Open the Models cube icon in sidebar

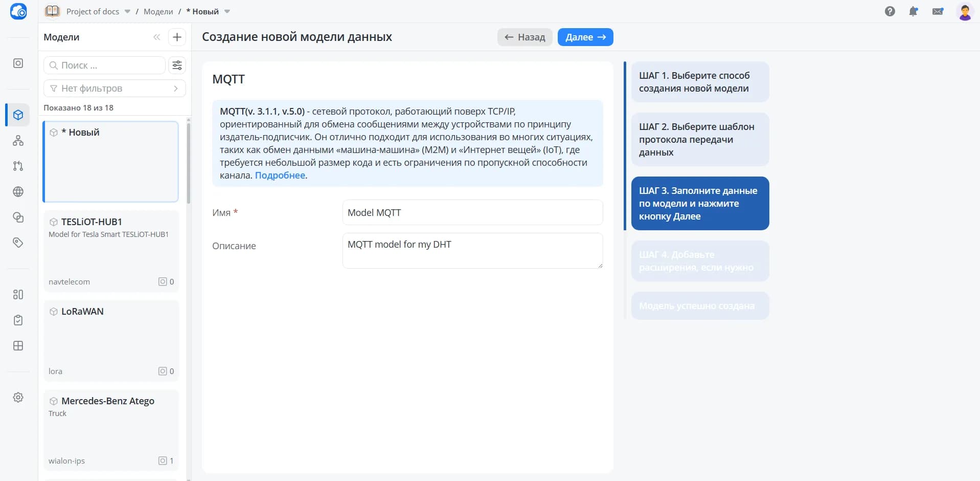(x=18, y=115)
